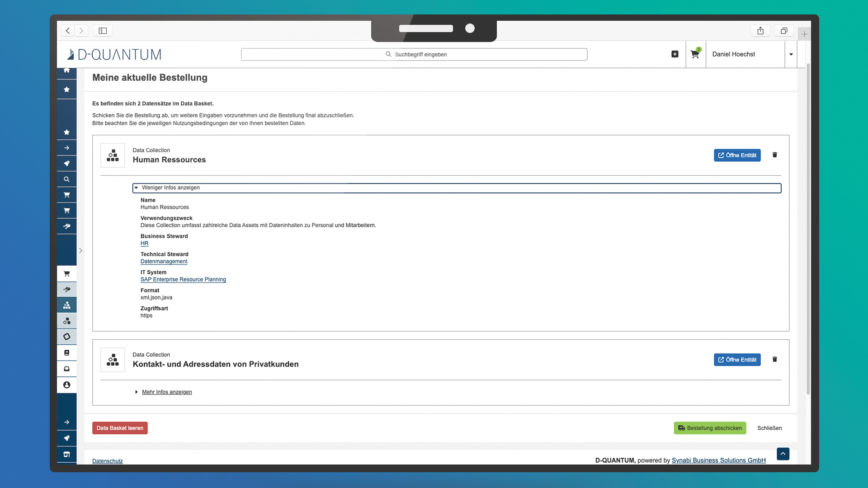The height and width of the screenshot is (488, 868).
Task: Click the inbox tray icon in sidebar
Action: click(x=66, y=369)
